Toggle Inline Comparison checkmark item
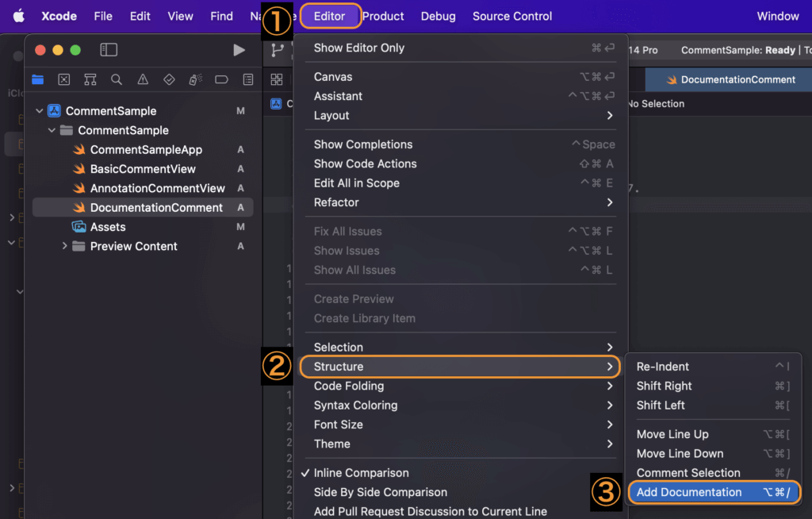Screen dimensions: 812x519 point(461,473)
